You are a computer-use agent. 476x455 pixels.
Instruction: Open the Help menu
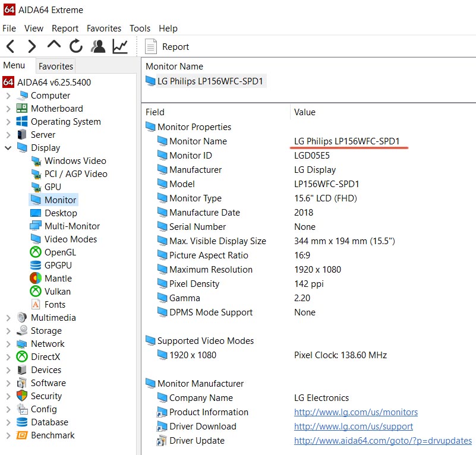[x=168, y=29]
